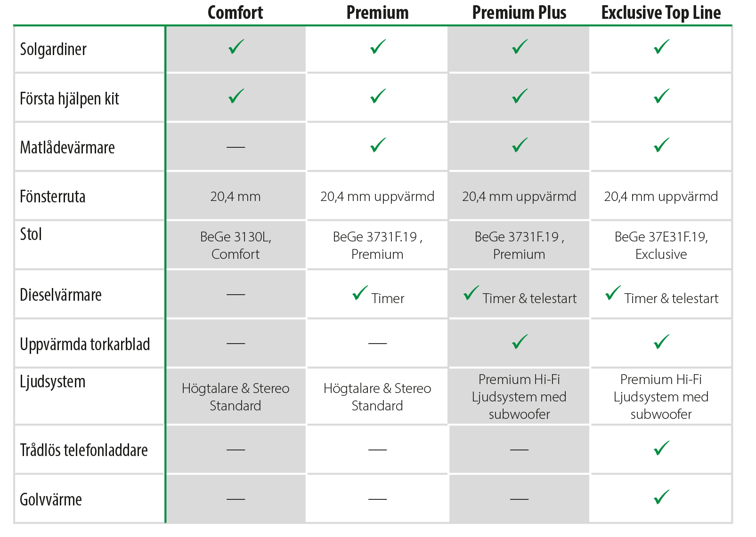756x537 pixels.
Task: Click 'Högtalare & Stereo Standard' in Premium column
Action: [377, 397]
